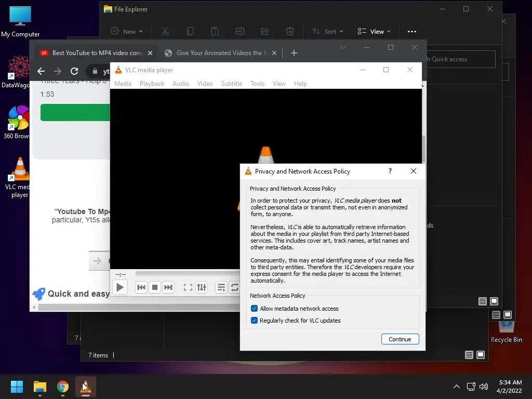Toggle the VLC playlist icon
The image size is (532, 399).
[x=221, y=287]
